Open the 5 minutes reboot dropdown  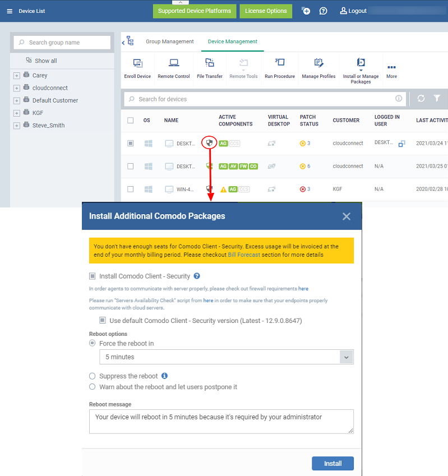[227, 357]
